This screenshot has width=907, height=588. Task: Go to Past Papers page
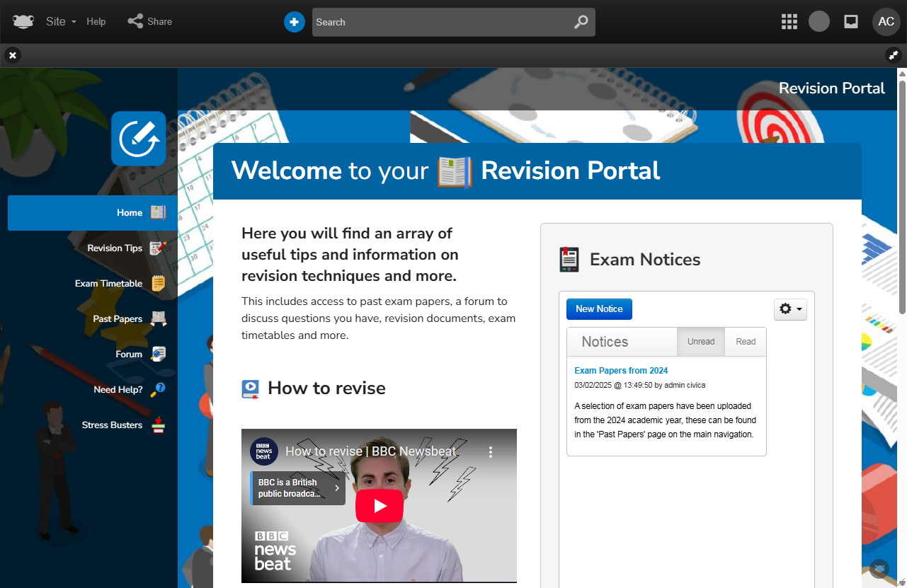click(118, 319)
